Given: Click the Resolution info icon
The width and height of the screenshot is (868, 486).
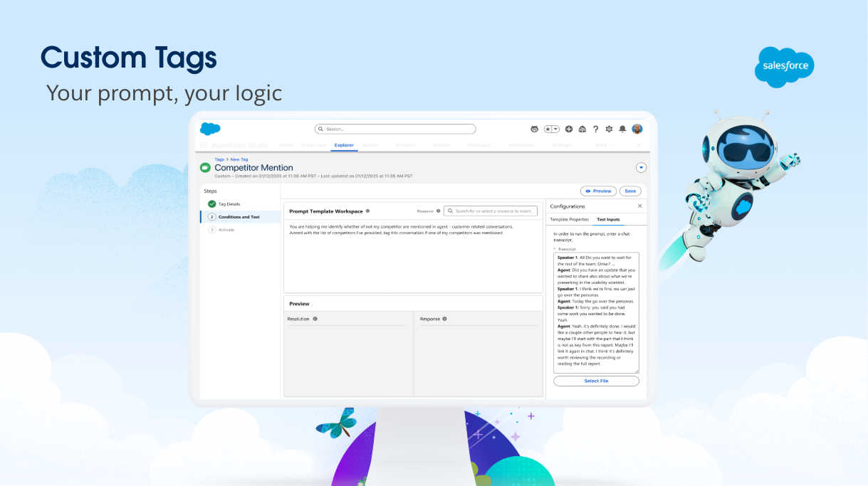Looking at the screenshot, I should tap(315, 319).
